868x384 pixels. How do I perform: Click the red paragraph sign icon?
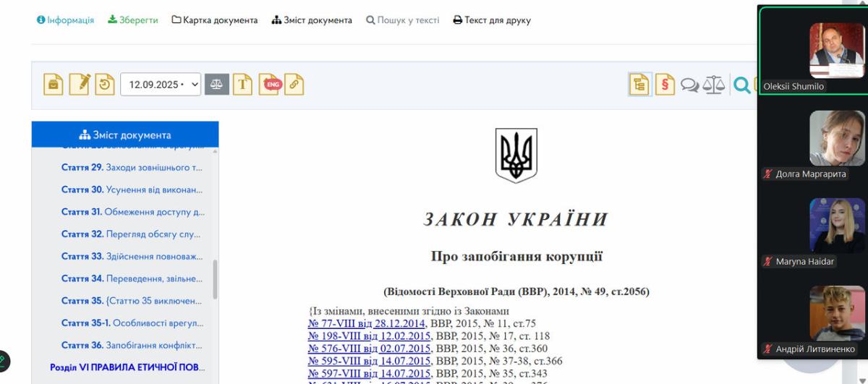[665, 85]
